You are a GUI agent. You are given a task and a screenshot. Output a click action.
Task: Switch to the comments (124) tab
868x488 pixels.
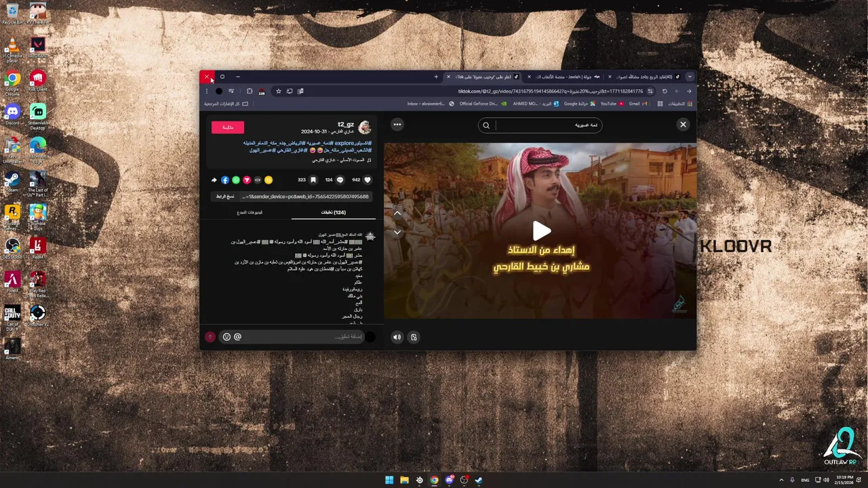[x=333, y=212]
